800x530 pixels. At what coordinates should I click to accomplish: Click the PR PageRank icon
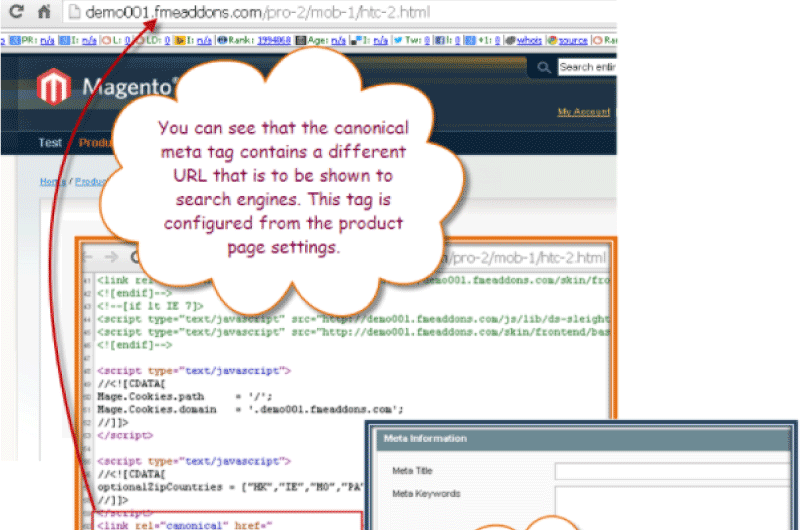(x=15, y=40)
